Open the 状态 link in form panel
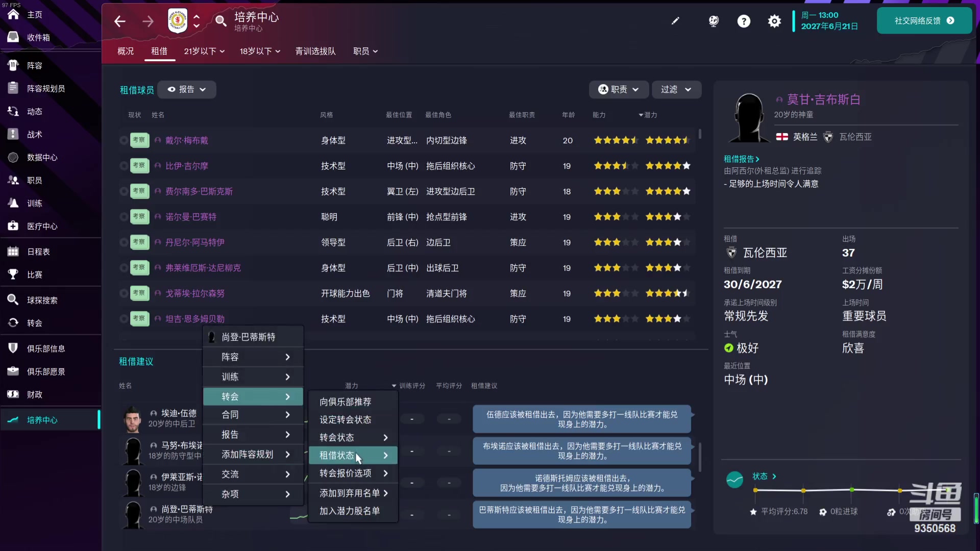 (x=764, y=476)
